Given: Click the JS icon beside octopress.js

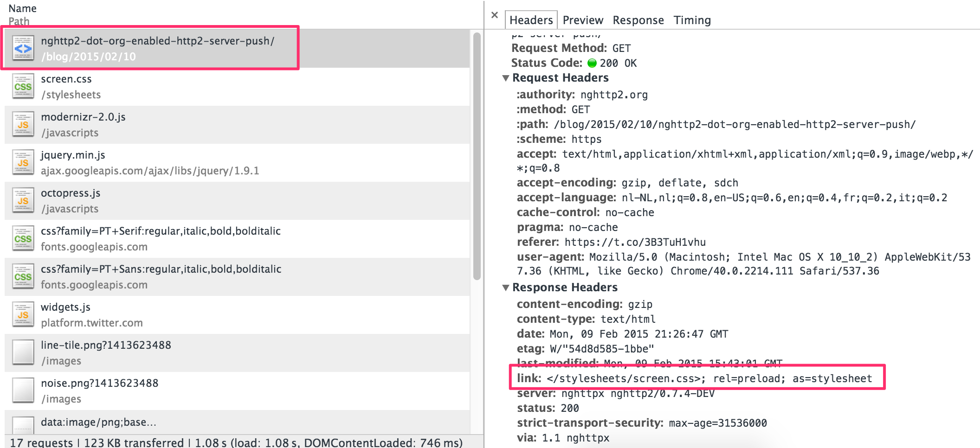Looking at the screenshot, I should tap(23, 201).
